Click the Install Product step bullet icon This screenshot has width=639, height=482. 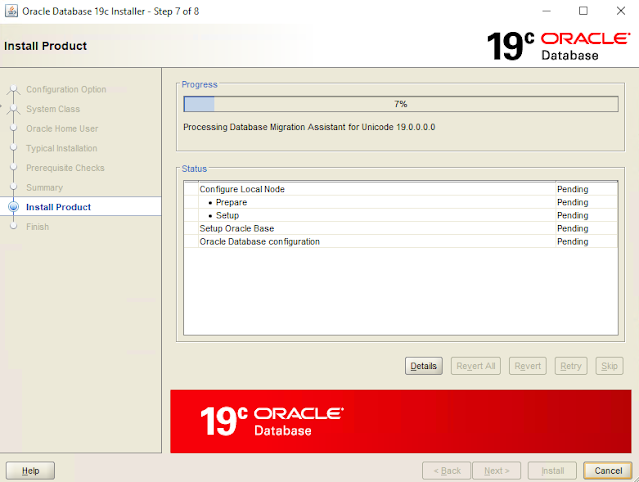[x=13, y=207]
